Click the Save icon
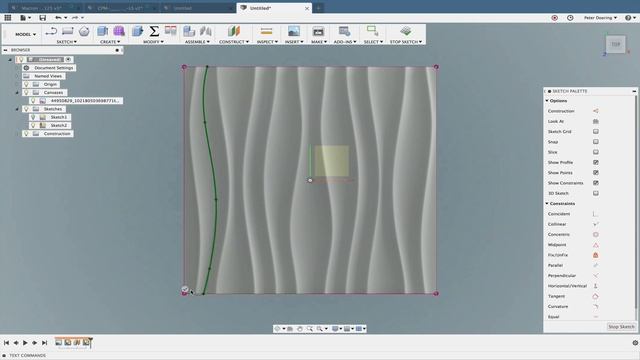Viewport: 640px width, 360px height. [42, 18]
